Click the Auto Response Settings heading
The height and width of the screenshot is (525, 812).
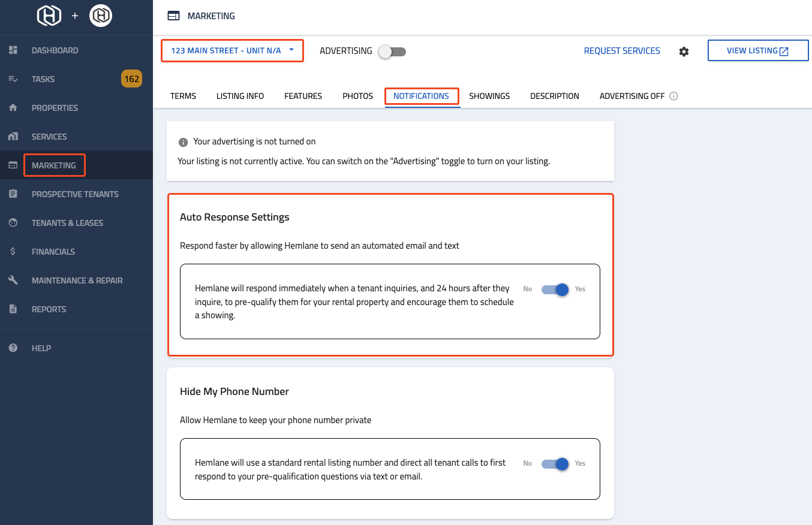234,217
